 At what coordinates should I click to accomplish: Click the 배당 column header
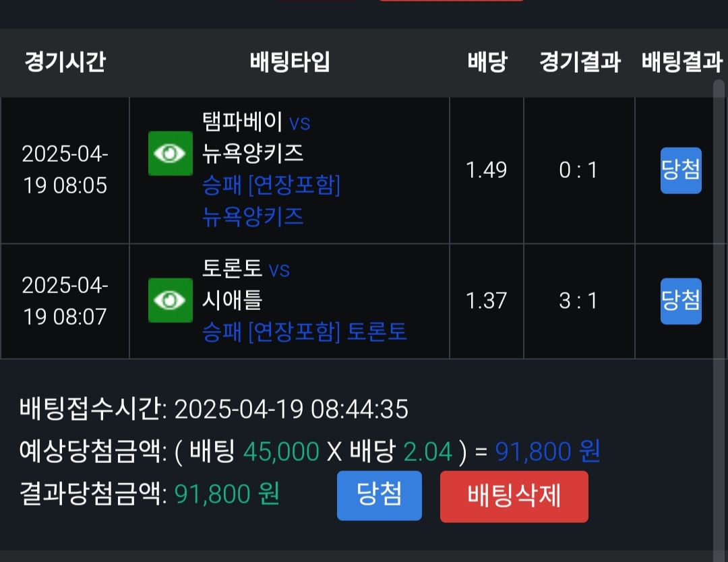(x=487, y=63)
